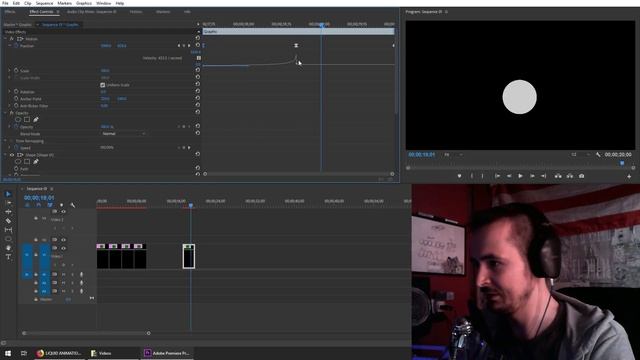Select the Pen/Ellipse shape tool
This screenshot has height=360, width=640.
pos(8,239)
